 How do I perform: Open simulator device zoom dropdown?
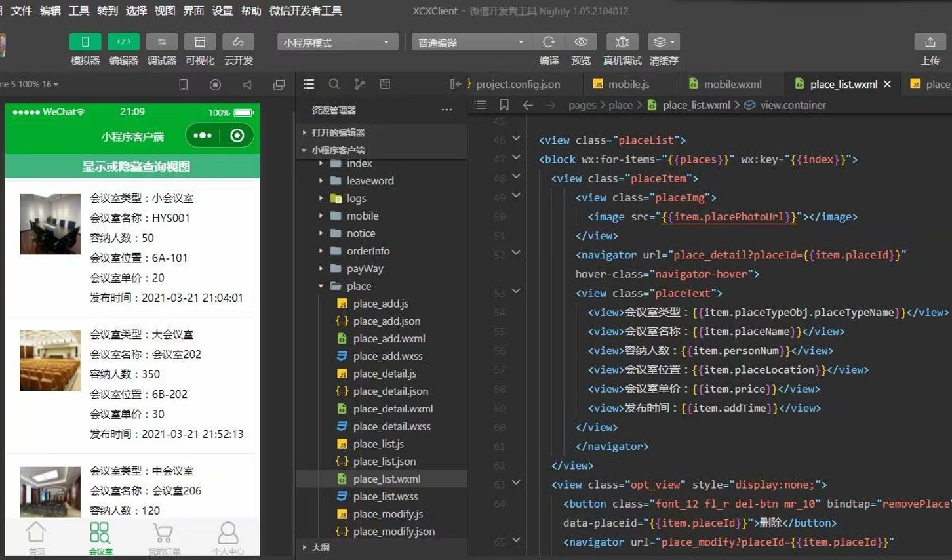30,84
